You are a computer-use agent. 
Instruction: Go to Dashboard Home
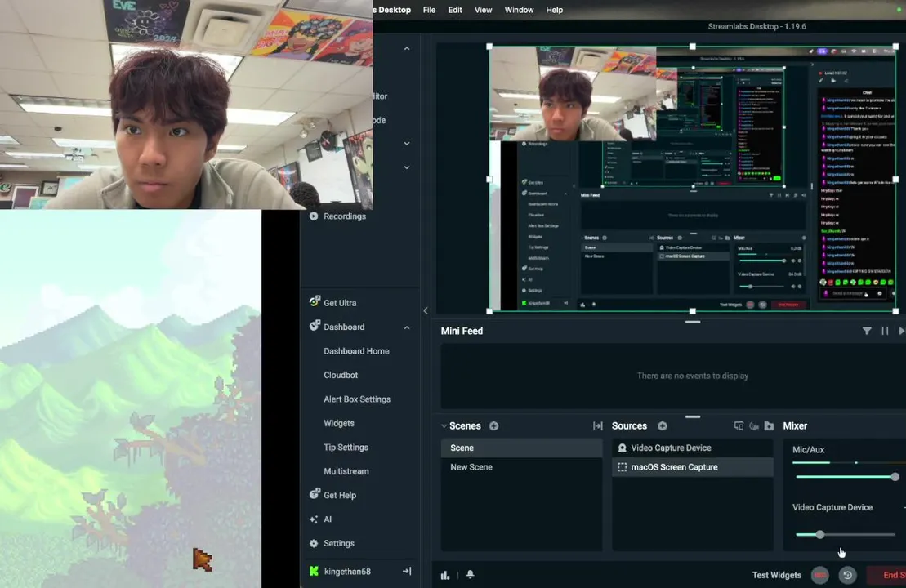click(356, 350)
